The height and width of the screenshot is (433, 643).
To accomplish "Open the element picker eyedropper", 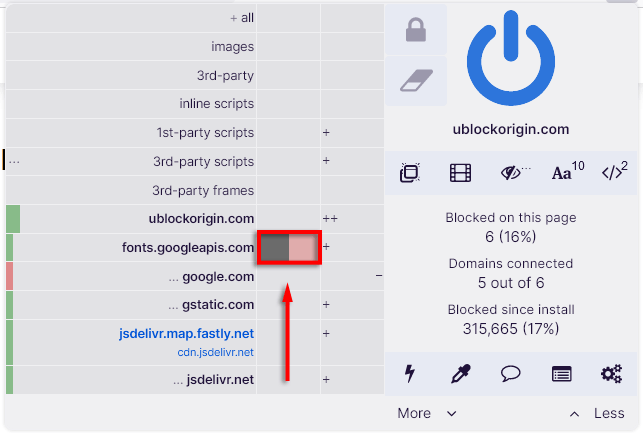I will [x=460, y=374].
